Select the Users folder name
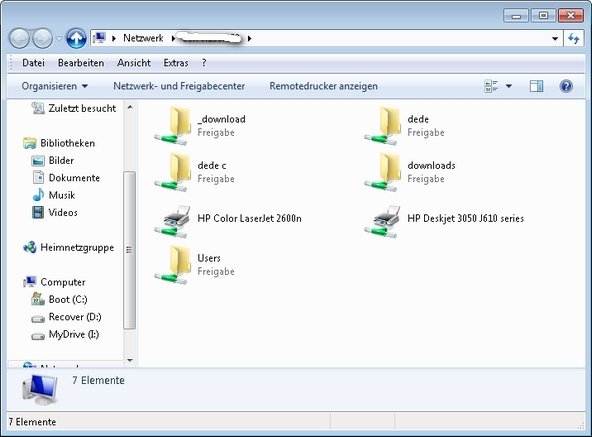 point(209,258)
